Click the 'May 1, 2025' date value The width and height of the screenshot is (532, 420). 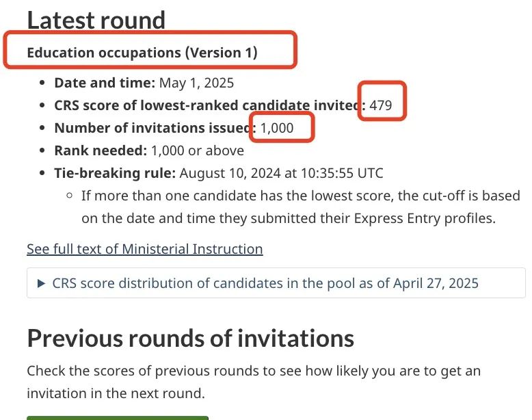pos(196,83)
